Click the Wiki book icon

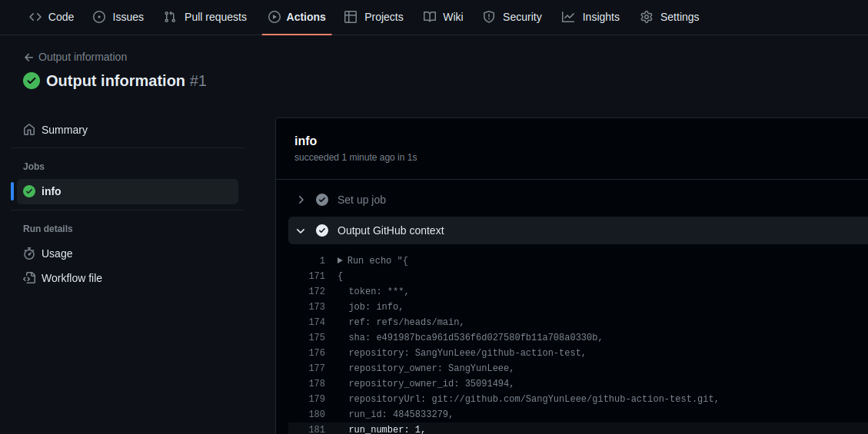[430, 17]
